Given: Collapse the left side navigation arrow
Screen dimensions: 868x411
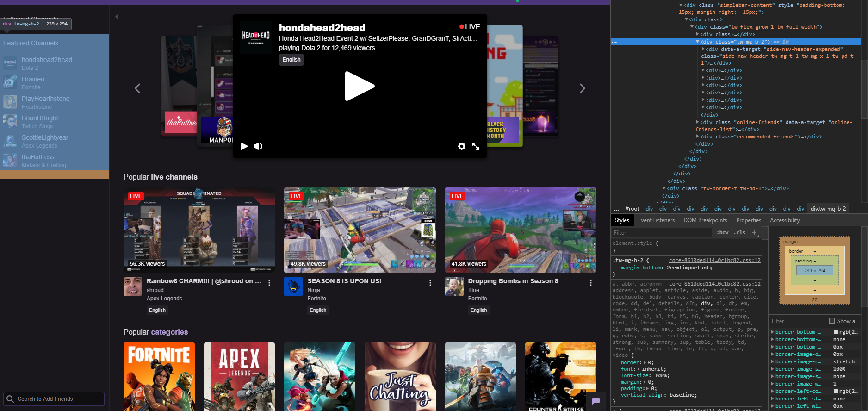Looking at the screenshot, I should pos(117,17).
